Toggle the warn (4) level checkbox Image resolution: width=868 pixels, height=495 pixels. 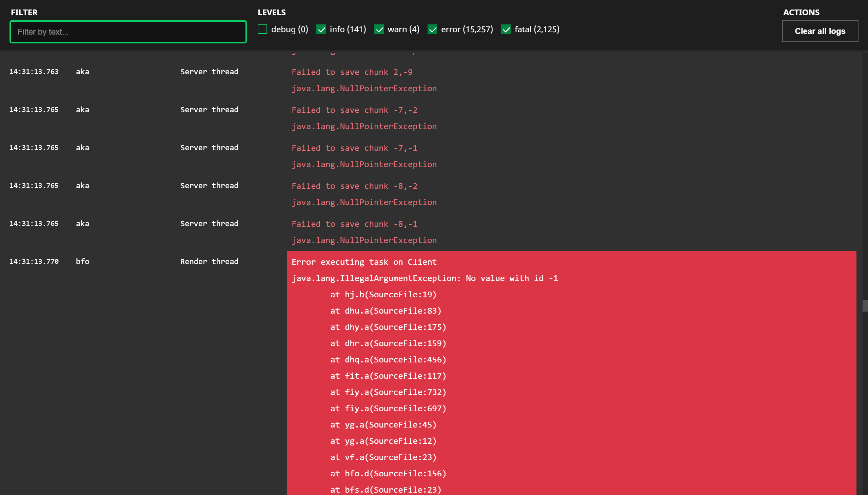379,29
